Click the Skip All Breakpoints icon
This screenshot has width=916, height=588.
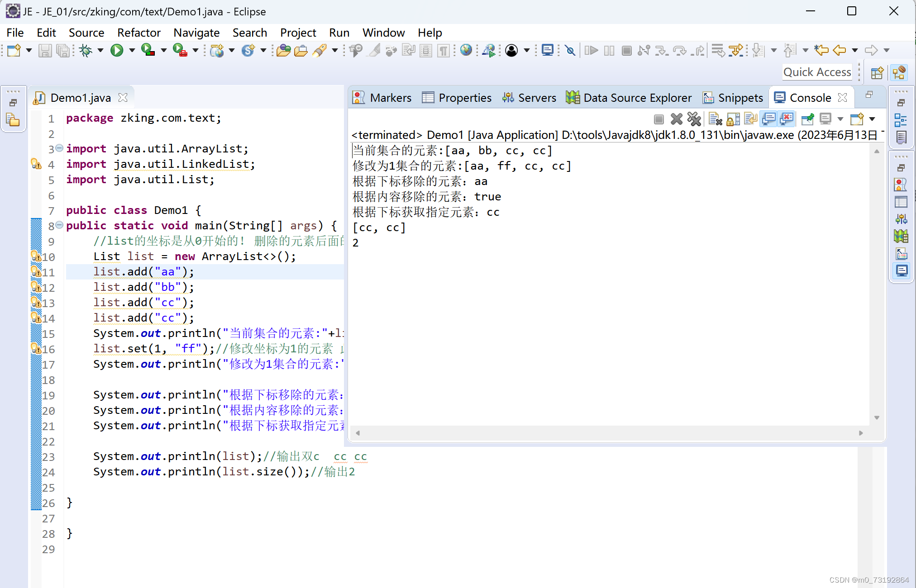point(570,50)
